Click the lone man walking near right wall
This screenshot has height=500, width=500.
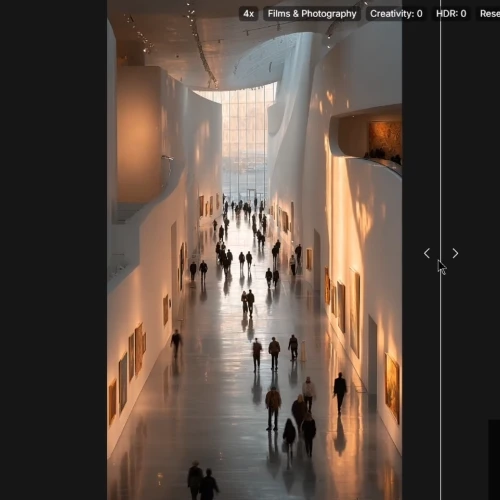(340, 392)
